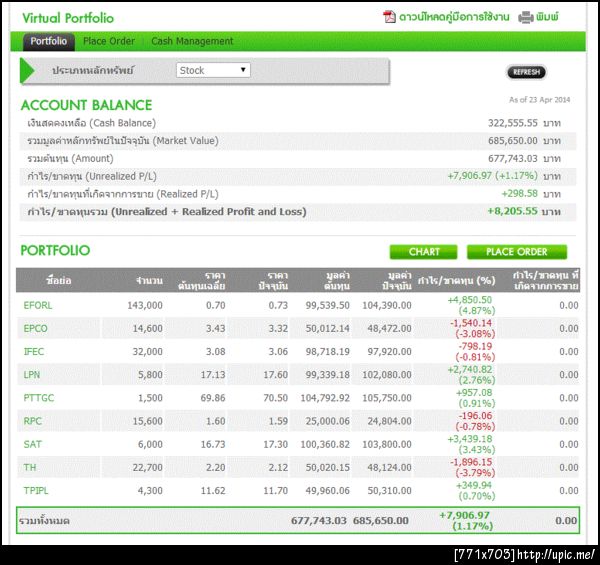Click the total row market value 685,650.00
The image size is (600, 565).
[381, 521]
